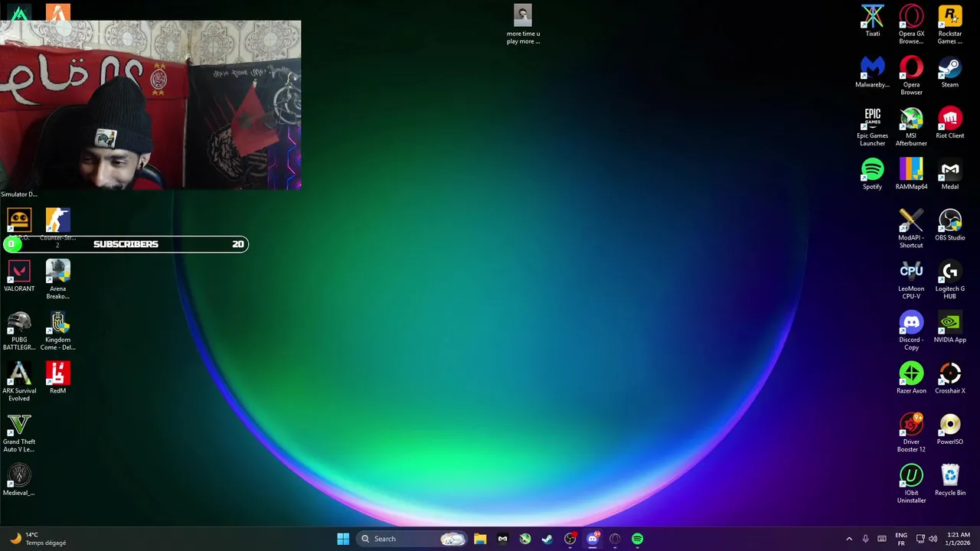
Task: Select the yellow robot-face game shortcut
Action: pos(19,221)
